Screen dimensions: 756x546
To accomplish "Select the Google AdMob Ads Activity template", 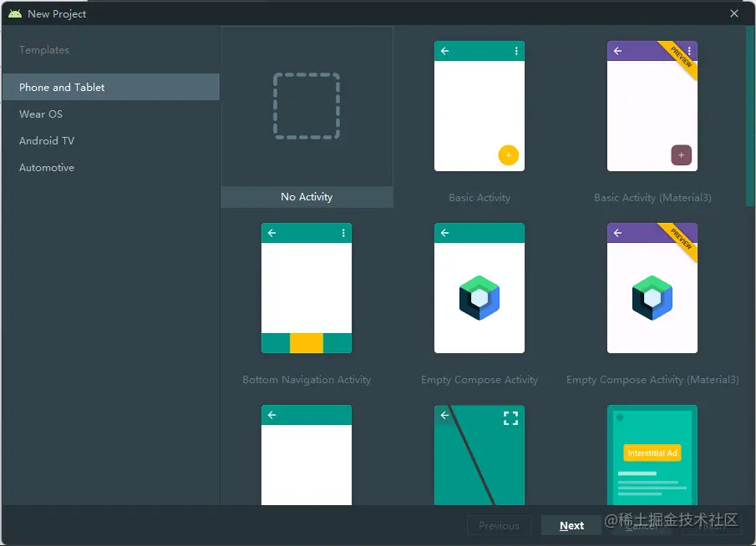I will click(652, 455).
